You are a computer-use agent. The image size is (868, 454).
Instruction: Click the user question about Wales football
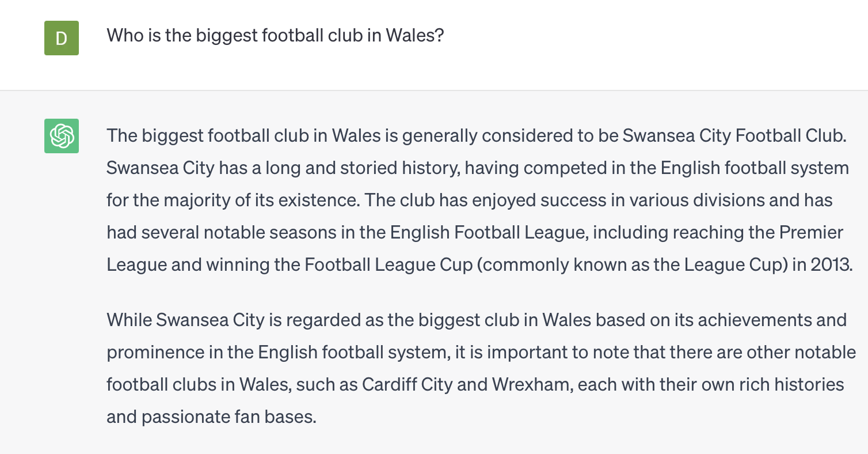tap(275, 36)
